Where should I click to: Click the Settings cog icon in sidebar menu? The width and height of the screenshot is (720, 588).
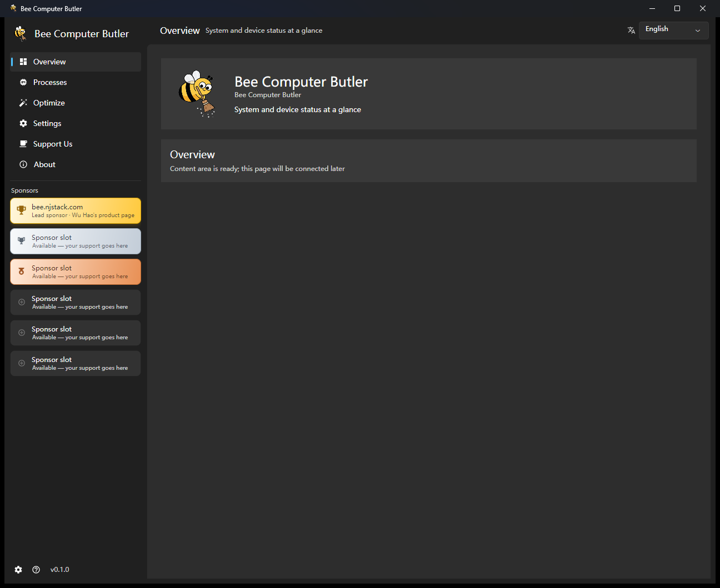(23, 123)
